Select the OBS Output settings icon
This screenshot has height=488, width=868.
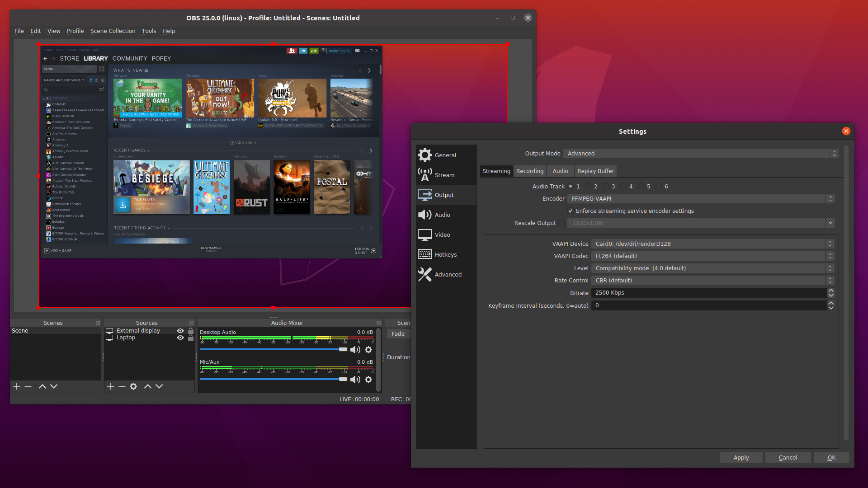(425, 194)
